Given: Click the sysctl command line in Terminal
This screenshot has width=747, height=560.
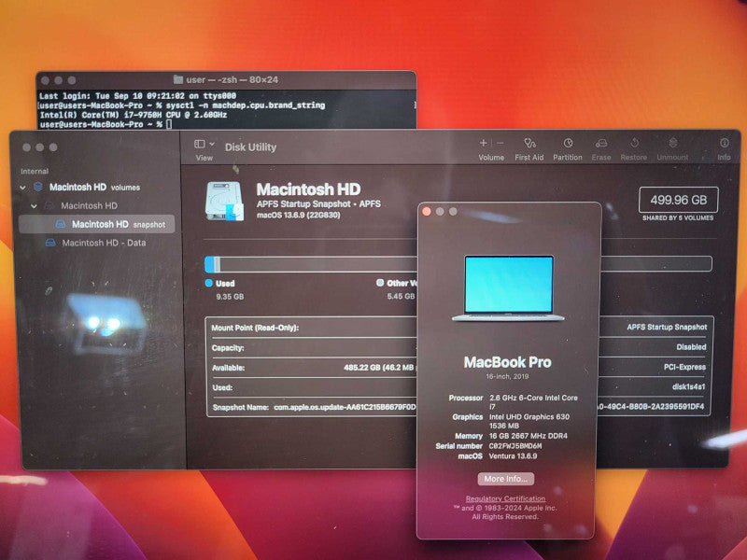Looking at the screenshot, I should 182,105.
